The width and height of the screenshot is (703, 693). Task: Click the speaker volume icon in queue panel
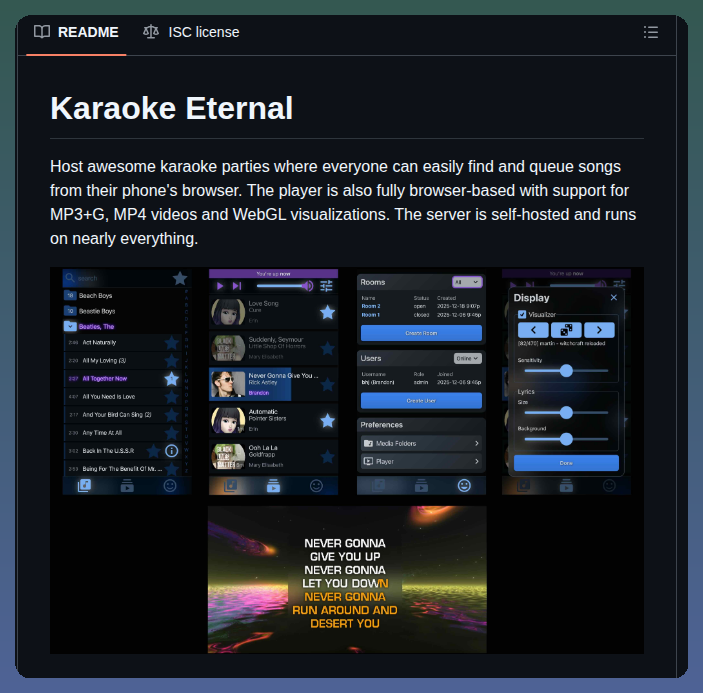308,286
